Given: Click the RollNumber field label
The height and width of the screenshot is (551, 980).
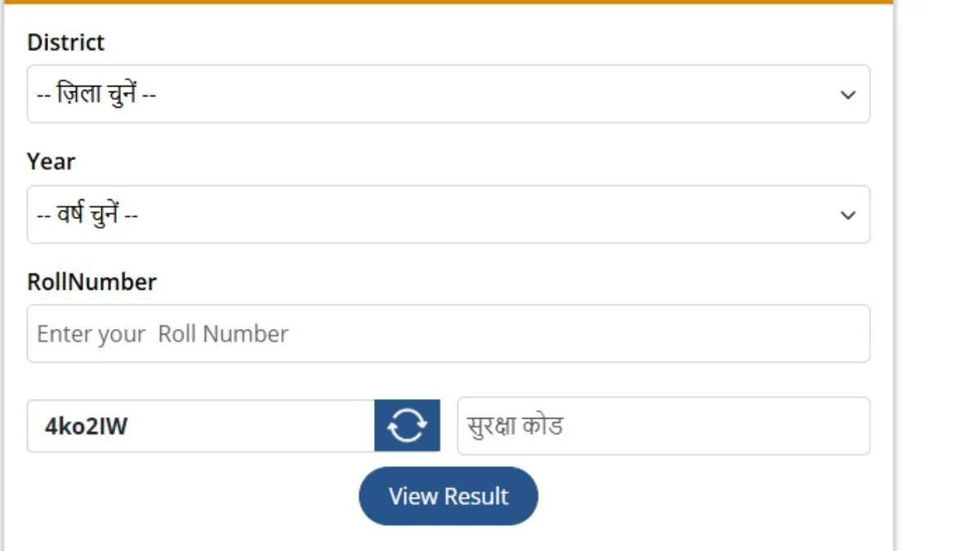Looking at the screenshot, I should (91, 282).
